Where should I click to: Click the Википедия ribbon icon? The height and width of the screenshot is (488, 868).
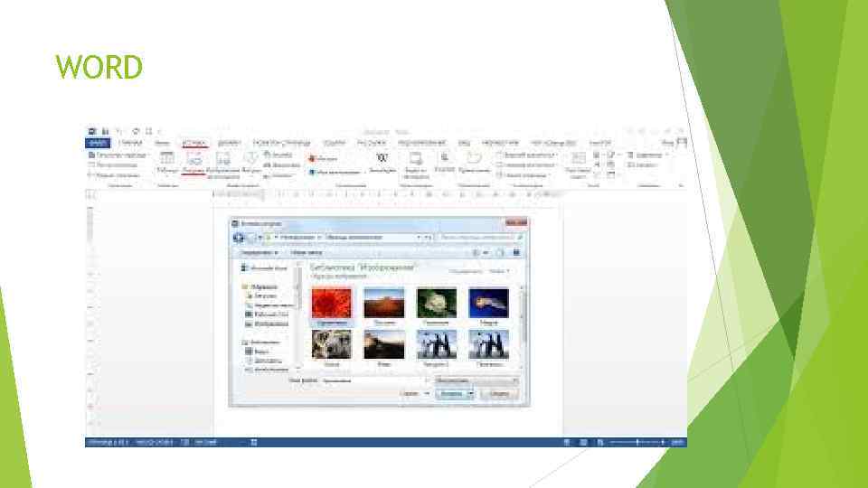[x=382, y=164]
